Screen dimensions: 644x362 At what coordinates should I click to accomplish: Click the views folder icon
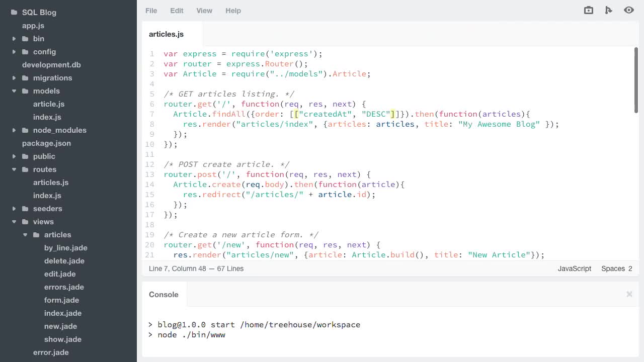[x=25, y=222]
